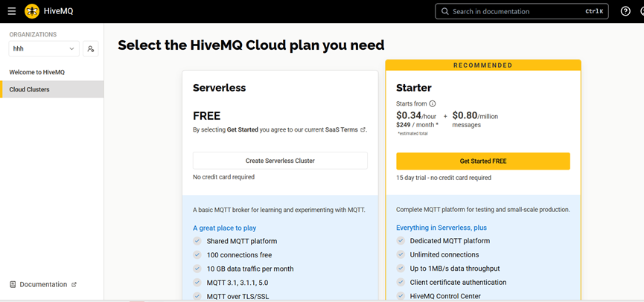Click the checkmark beside Shared MQTT platform
The width and height of the screenshot is (644, 302).
tap(197, 241)
